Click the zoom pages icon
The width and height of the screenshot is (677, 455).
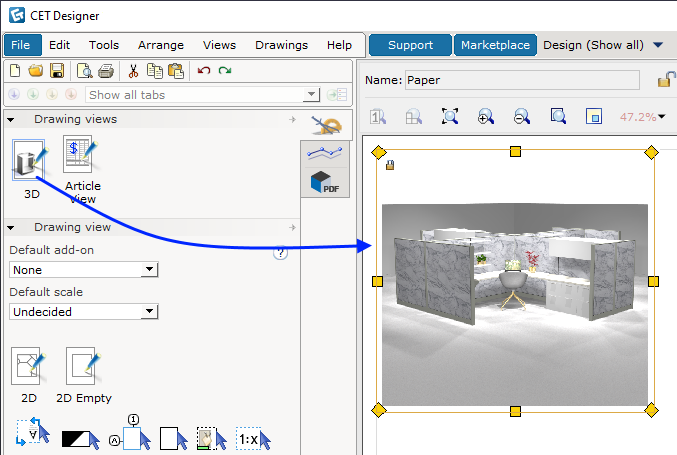pos(414,117)
